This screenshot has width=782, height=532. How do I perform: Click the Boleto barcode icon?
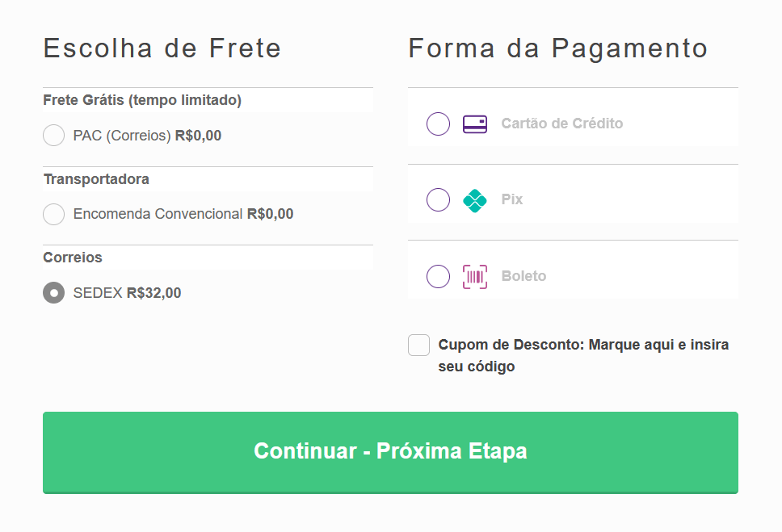click(475, 277)
